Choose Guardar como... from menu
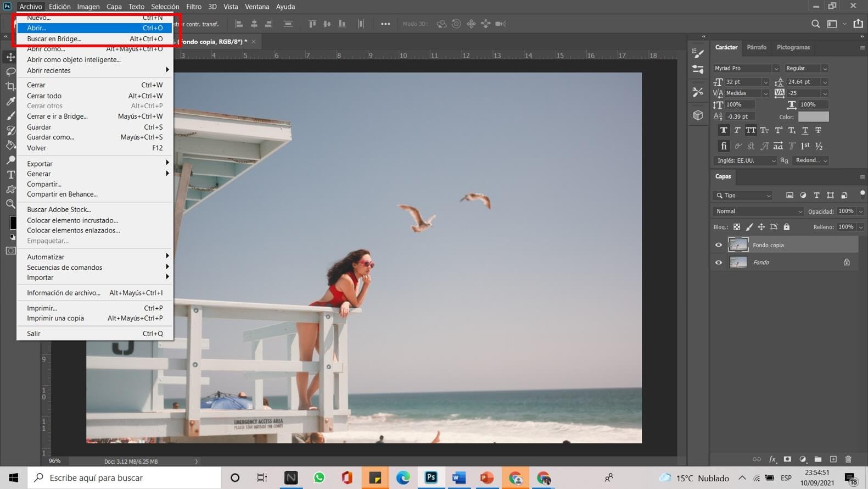 click(51, 137)
